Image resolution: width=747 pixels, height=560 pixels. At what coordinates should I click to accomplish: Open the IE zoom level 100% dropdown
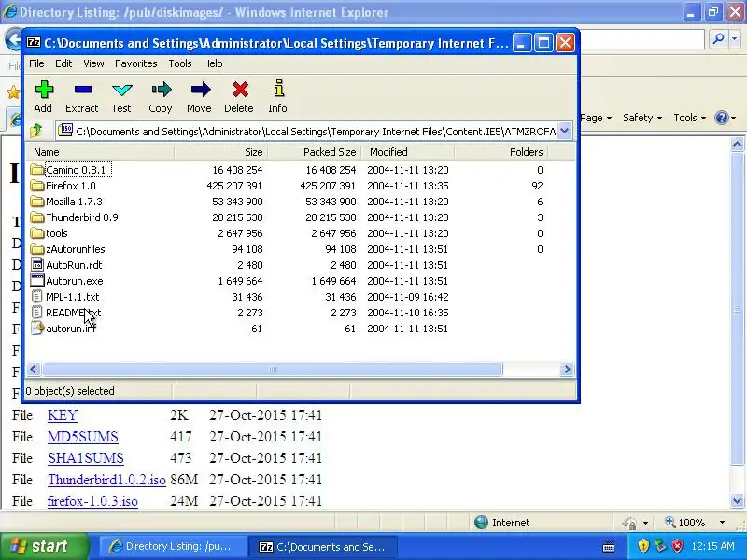point(722,523)
